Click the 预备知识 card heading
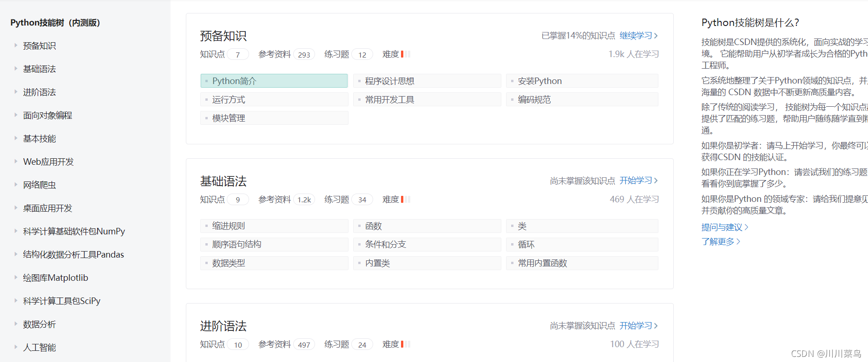Viewport: 868px width, 362px height. [x=224, y=36]
